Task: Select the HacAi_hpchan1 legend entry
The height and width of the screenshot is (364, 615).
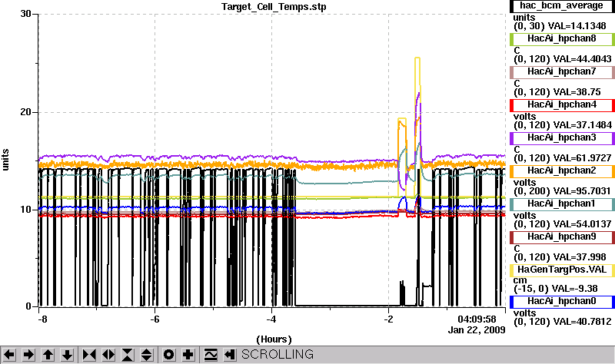Action: click(562, 204)
